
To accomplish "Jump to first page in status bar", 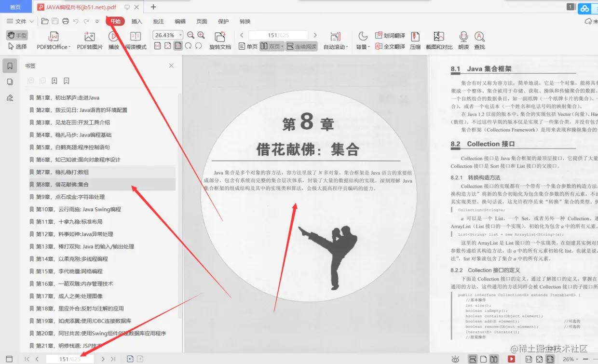I will (27, 359).
